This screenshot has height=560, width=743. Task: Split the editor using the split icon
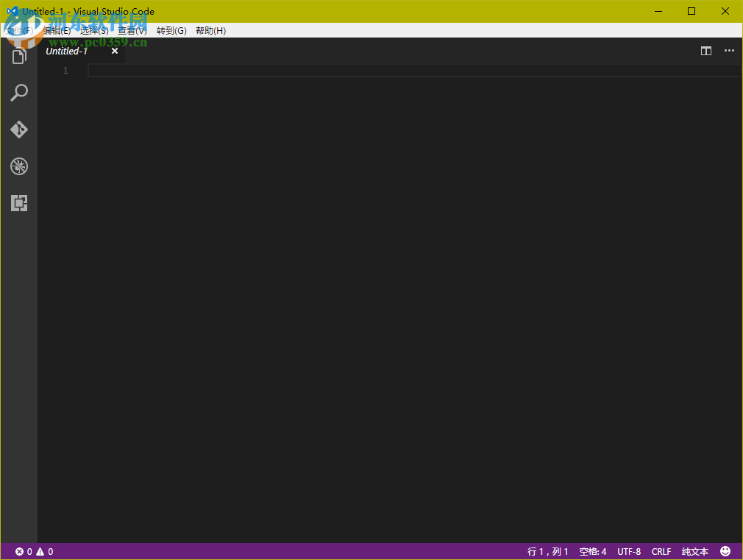point(705,51)
